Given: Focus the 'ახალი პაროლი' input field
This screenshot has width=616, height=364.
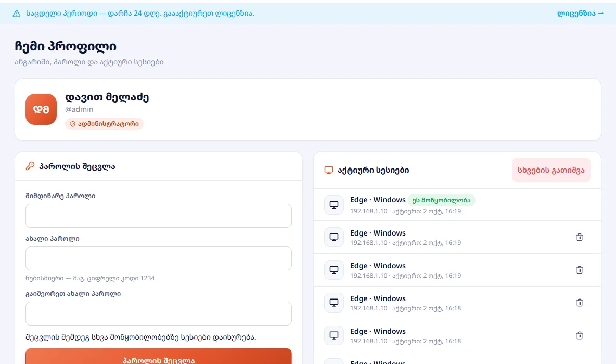Looking at the screenshot, I should coord(159,258).
